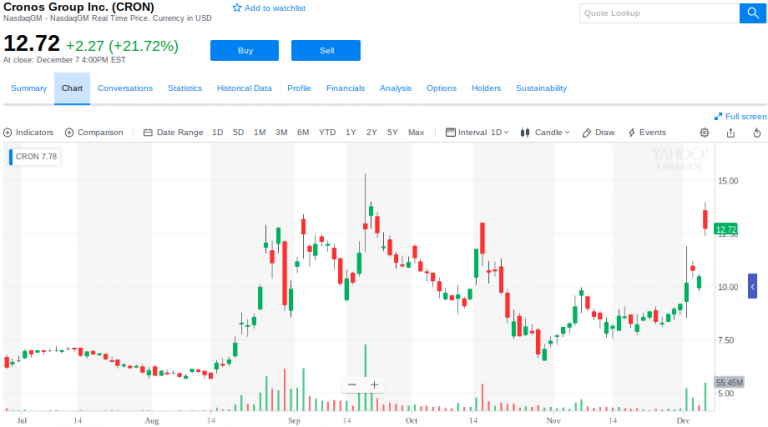Zoom out with the minus button
The width and height of the screenshot is (768, 427).
click(x=352, y=384)
